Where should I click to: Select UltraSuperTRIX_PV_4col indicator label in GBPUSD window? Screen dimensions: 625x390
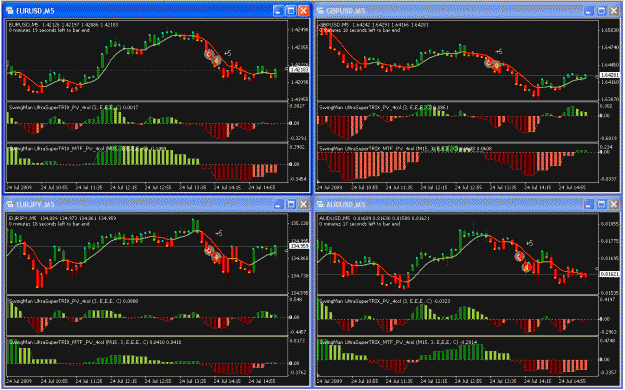tap(384, 107)
